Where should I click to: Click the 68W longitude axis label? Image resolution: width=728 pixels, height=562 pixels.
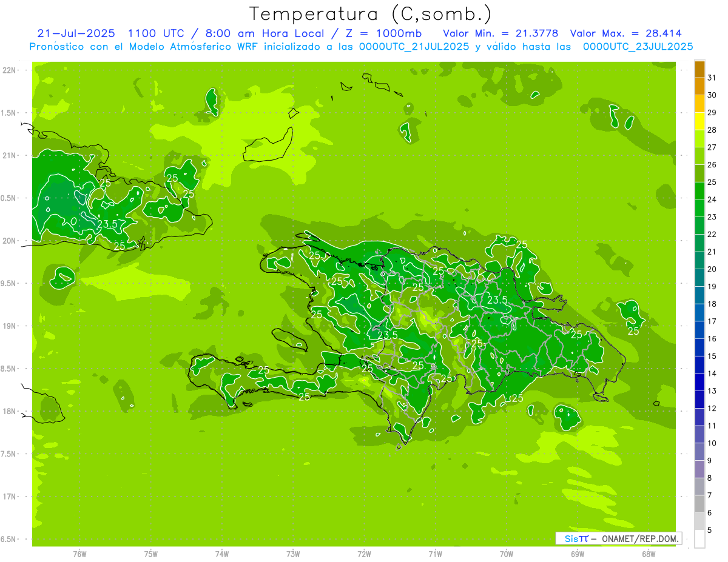tap(649, 554)
